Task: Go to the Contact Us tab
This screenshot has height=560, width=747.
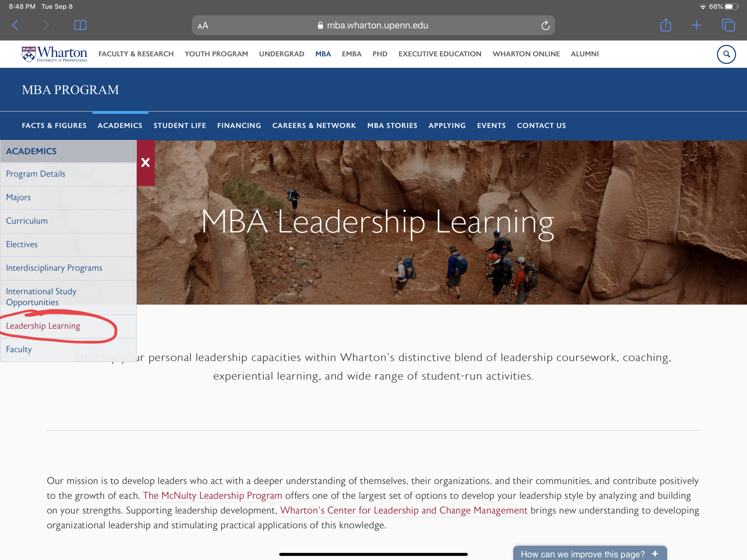Action: coord(541,126)
